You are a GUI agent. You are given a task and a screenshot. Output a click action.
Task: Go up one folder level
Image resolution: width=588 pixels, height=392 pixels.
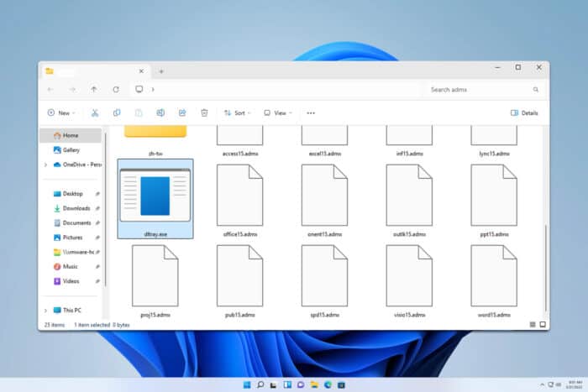click(94, 89)
